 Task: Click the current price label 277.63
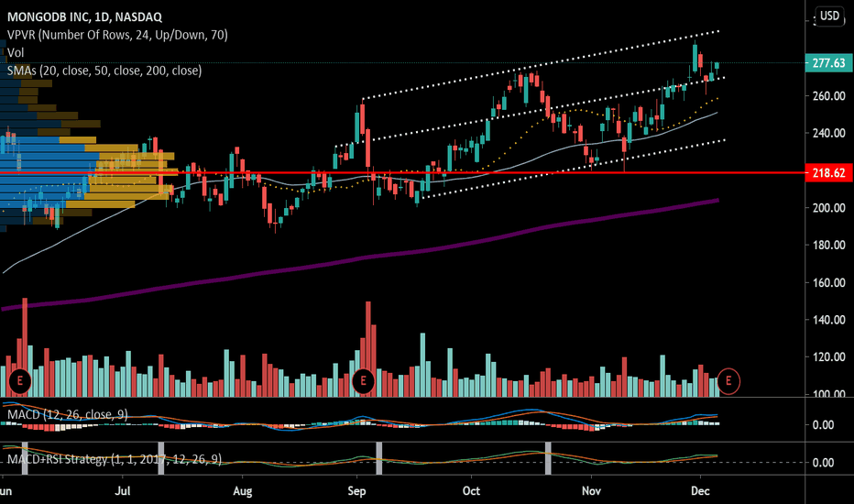click(828, 63)
